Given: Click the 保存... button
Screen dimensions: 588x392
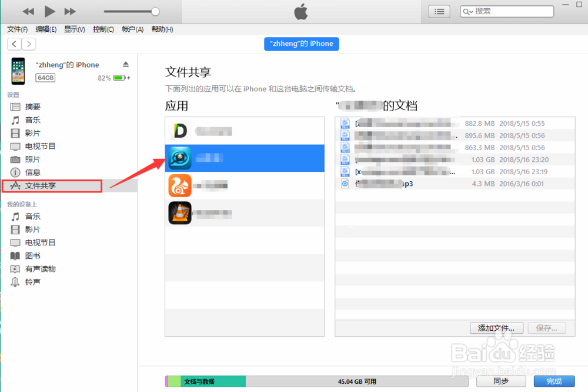Looking at the screenshot, I should [x=546, y=328].
